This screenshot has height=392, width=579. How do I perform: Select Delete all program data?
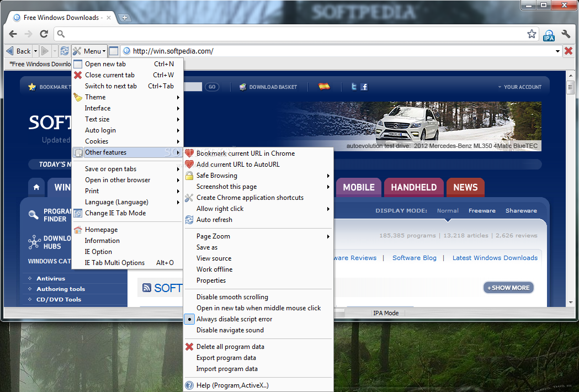tap(258, 347)
